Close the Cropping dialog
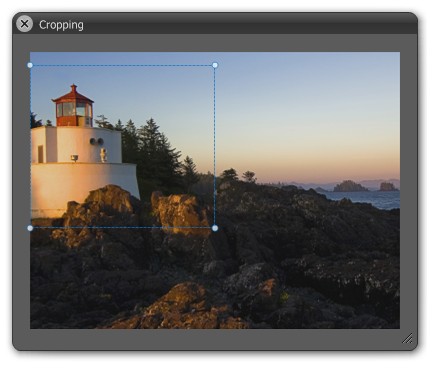The height and width of the screenshot is (375, 436). [24, 24]
